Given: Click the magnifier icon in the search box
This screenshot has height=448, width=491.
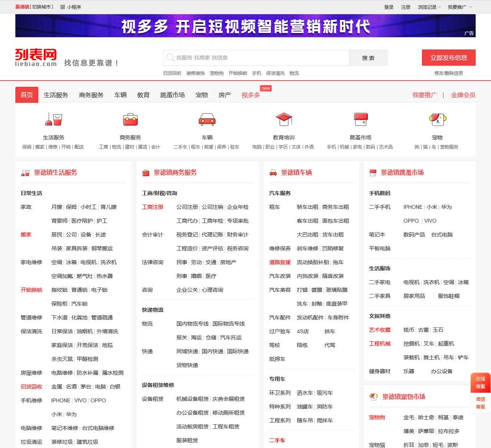Looking at the screenshot, I should tap(170, 58).
